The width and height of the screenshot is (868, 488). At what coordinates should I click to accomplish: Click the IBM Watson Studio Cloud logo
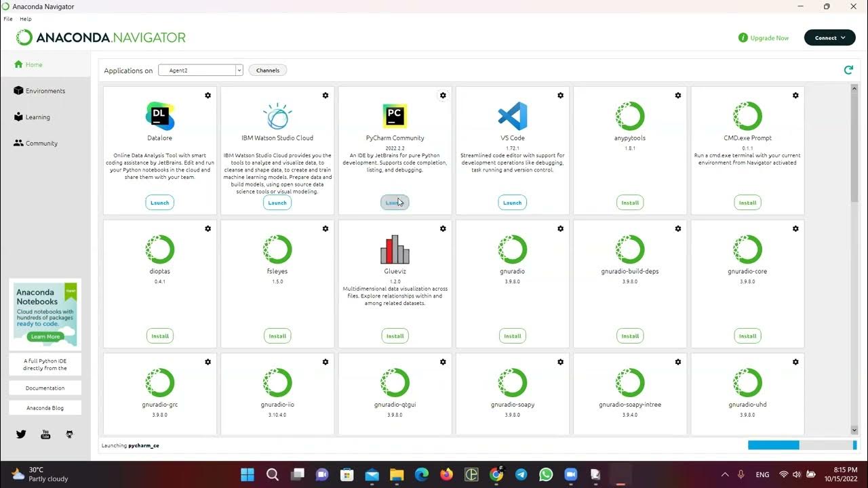pyautogui.click(x=277, y=116)
